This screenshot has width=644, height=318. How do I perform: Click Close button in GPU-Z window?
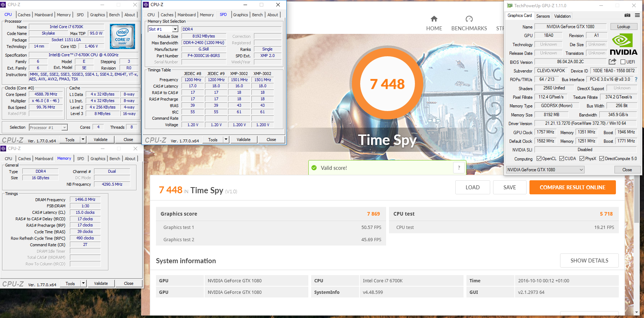point(627,170)
